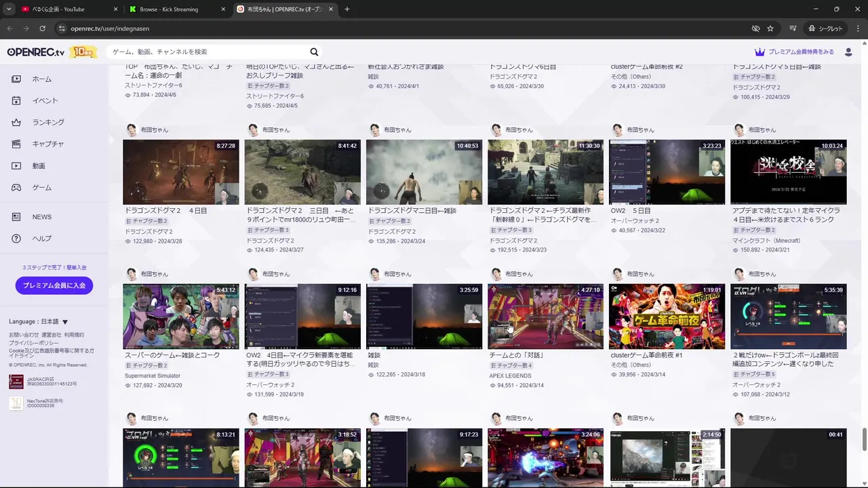Open the ゲーム controller icon

tap(17, 188)
